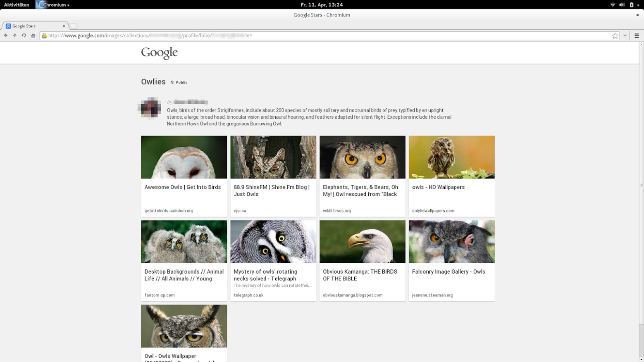Click the browser back arrow

[x=6, y=36]
